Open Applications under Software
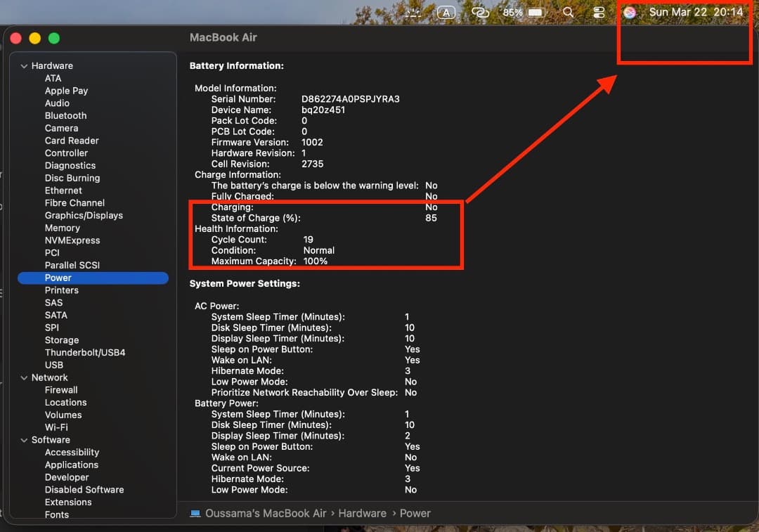This screenshot has width=759, height=532. 72,465
